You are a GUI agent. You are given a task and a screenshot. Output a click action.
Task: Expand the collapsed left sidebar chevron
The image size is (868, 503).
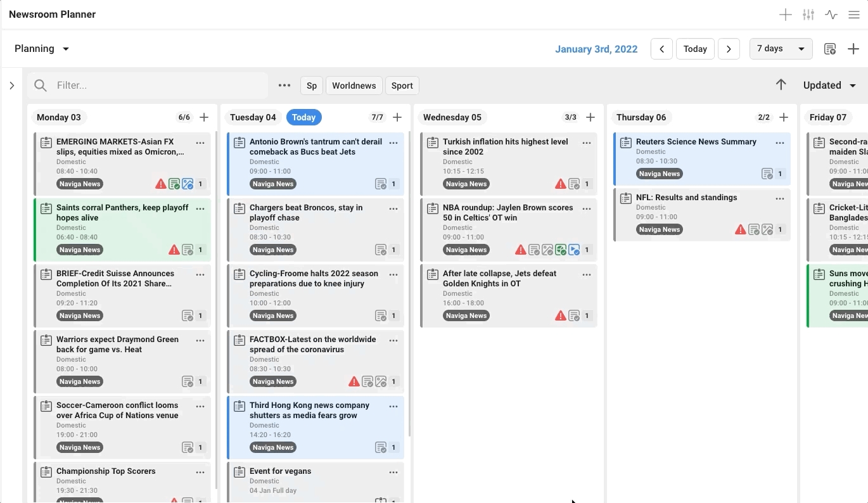coord(12,86)
